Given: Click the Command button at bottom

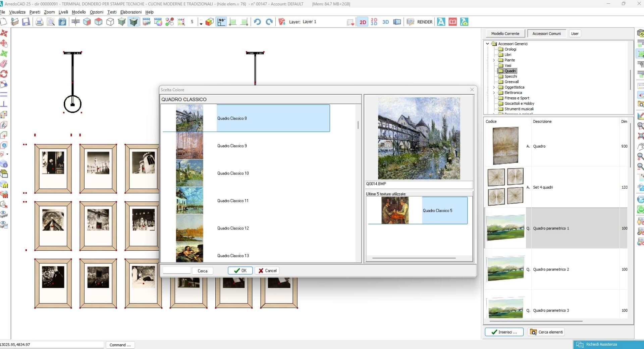Looking at the screenshot, I should coord(120,345).
